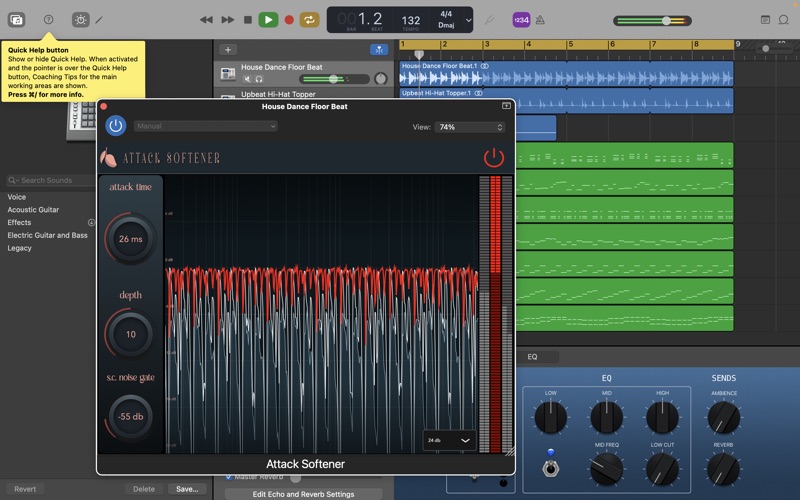Image resolution: width=800 pixels, height=500 pixels.
Task: Open the Library button in the control bar
Action: pyautogui.click(x=16, y=20)
